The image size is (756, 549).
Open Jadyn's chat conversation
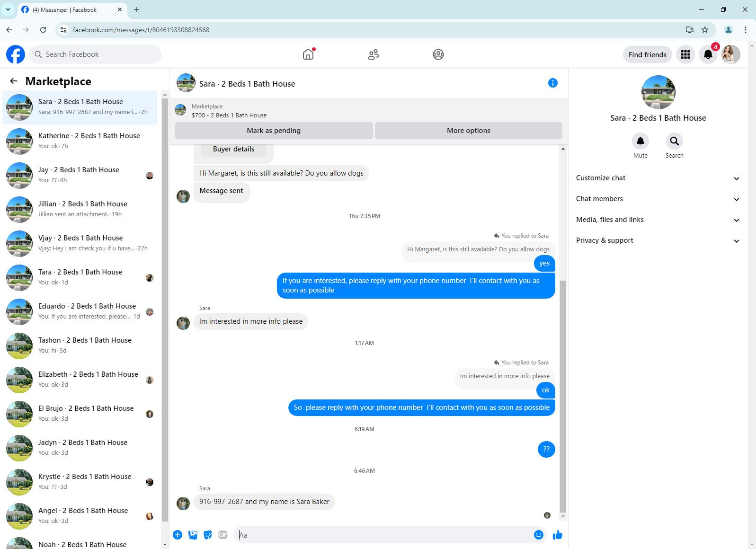[x=80, y=448]
